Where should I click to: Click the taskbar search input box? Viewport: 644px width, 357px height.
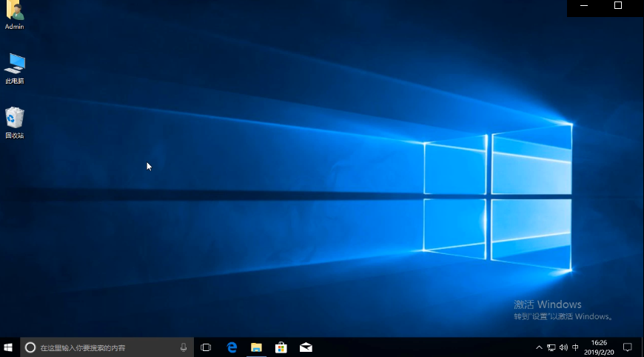pyautogui.click(x=104, y=347)
